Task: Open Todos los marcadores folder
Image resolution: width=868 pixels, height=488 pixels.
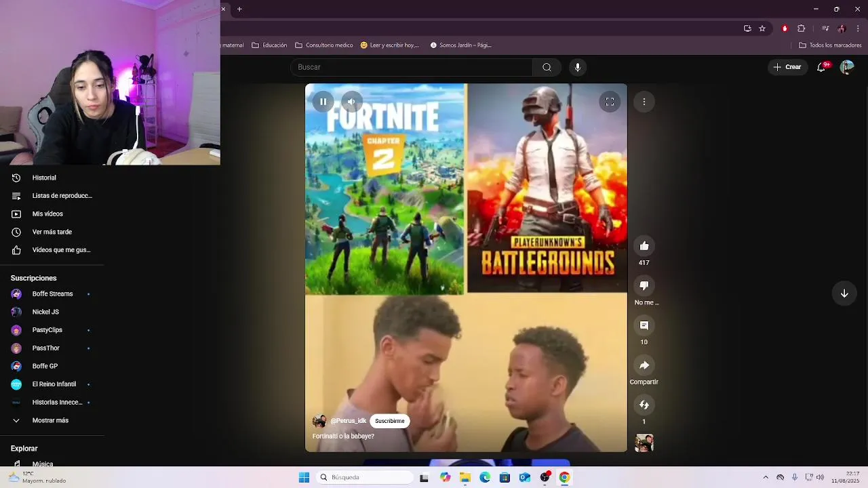Action: [x=830, y=45]
